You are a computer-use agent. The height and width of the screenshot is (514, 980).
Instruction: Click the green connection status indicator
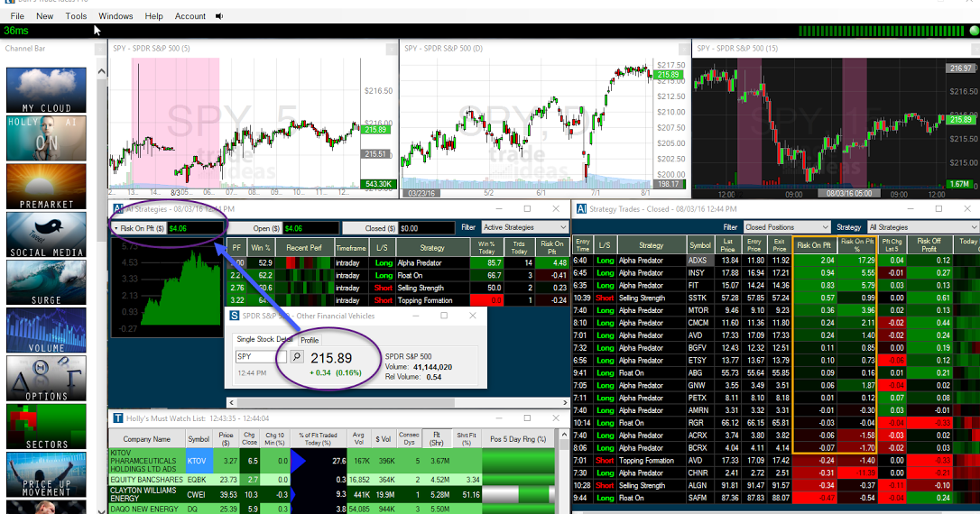(974, 31)
